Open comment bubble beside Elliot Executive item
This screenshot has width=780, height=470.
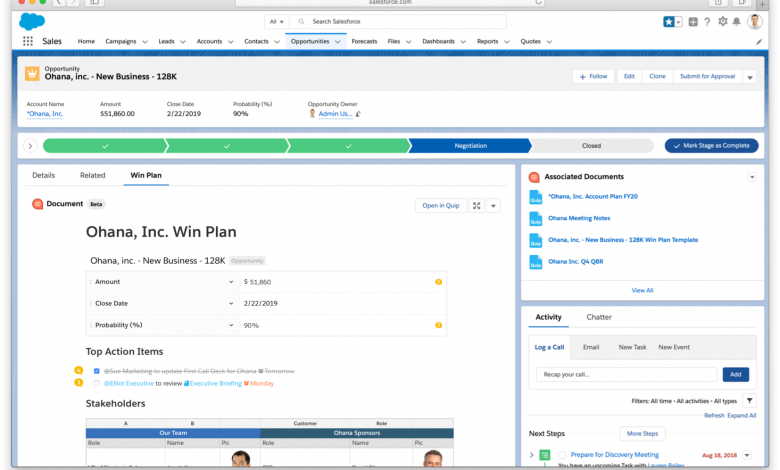tap(79, 382)
